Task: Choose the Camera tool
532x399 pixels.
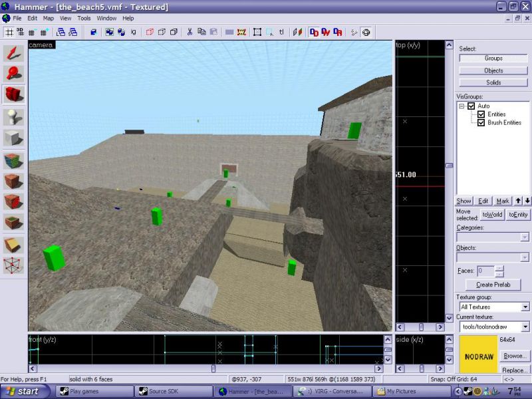Action: point(14,95)
